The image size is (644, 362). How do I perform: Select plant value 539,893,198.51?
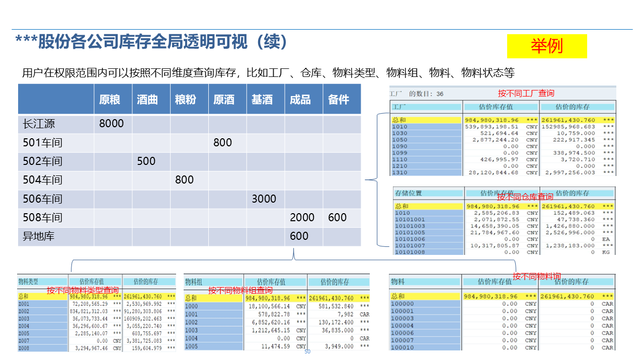(x=492, y=127)
